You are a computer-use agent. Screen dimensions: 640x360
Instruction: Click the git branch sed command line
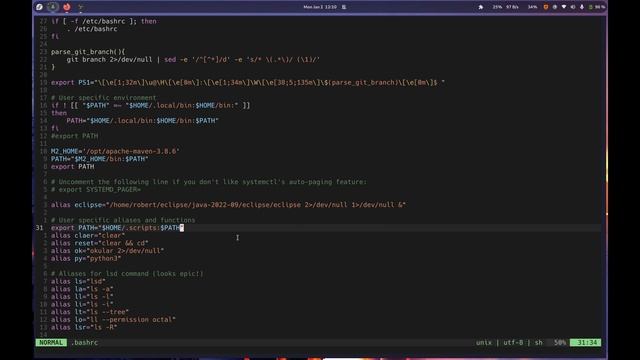pyautogui.click(x=193, y=60)
